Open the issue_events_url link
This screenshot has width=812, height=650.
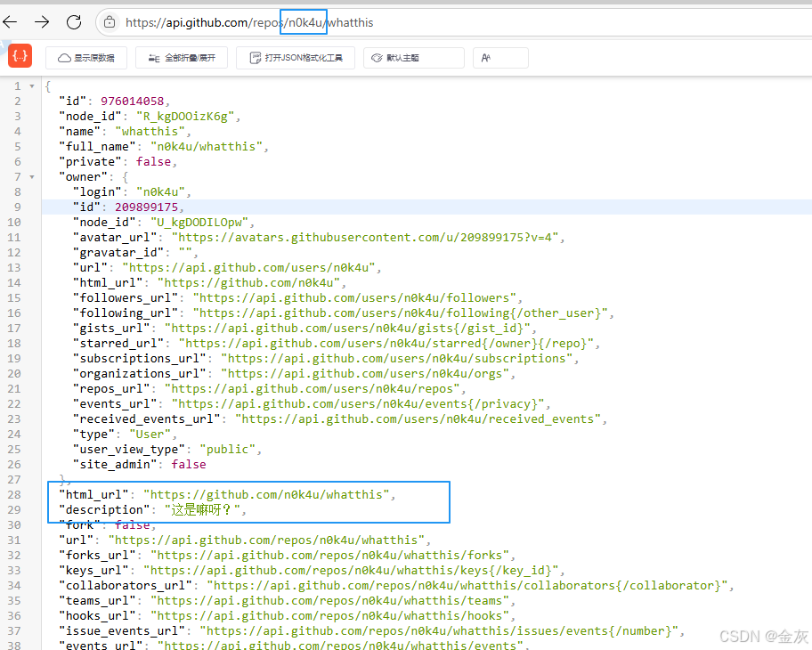(x=439, y=630)
